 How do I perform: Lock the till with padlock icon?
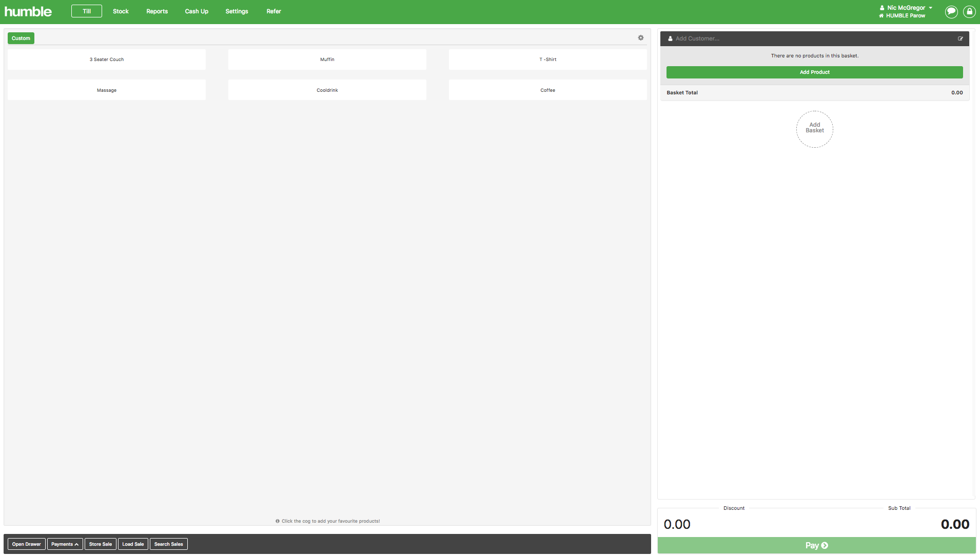(969, 12)
